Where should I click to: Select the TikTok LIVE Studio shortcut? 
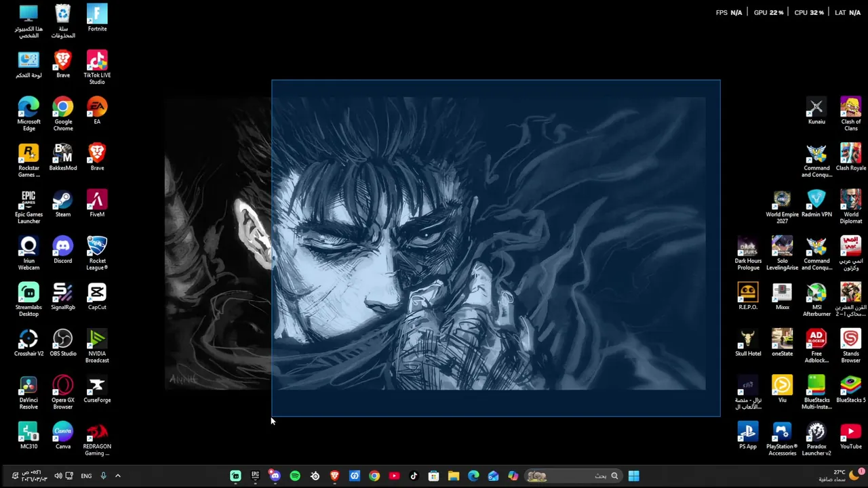pos(97,68)
